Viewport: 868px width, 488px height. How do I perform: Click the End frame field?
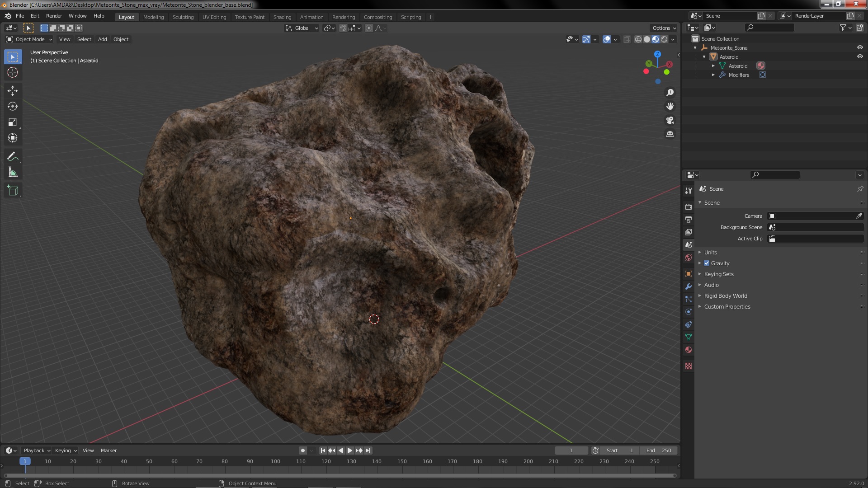pos(659,450)
